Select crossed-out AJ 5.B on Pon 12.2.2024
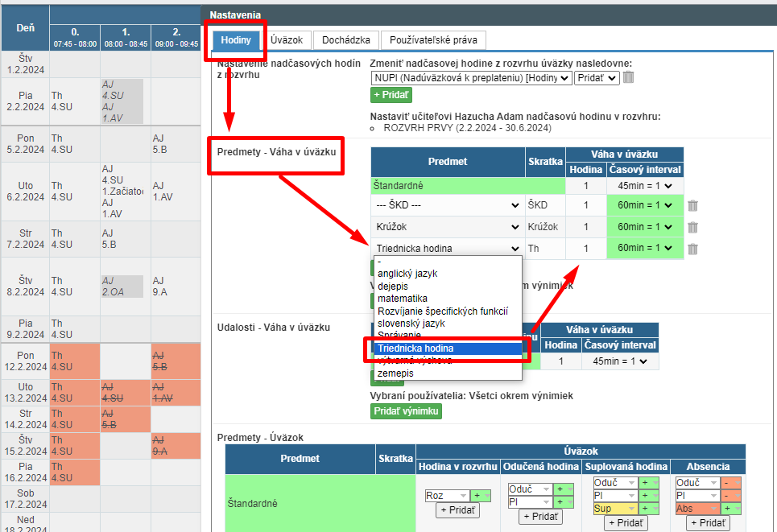777x532 pixels. click(159, 361)
